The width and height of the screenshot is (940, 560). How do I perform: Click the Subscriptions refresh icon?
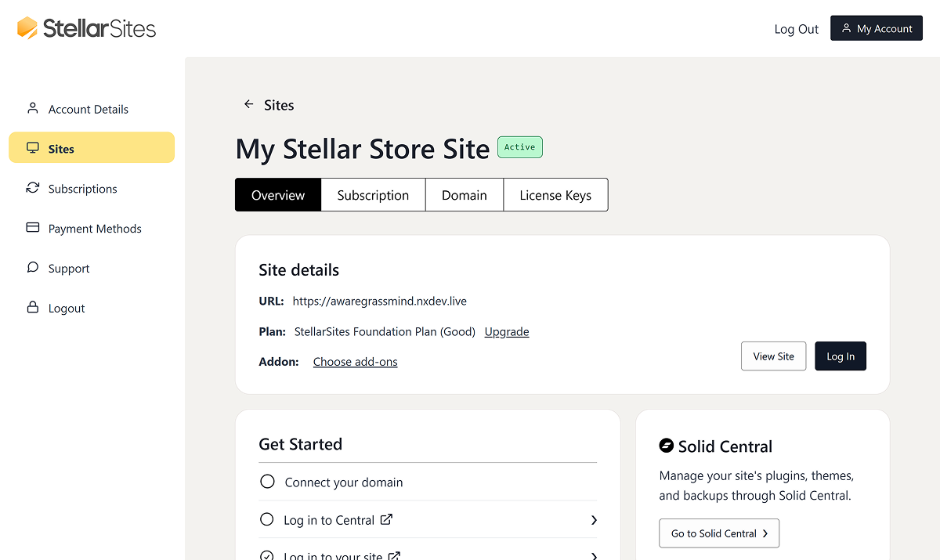pyautogui.click(x=32, y=188)
